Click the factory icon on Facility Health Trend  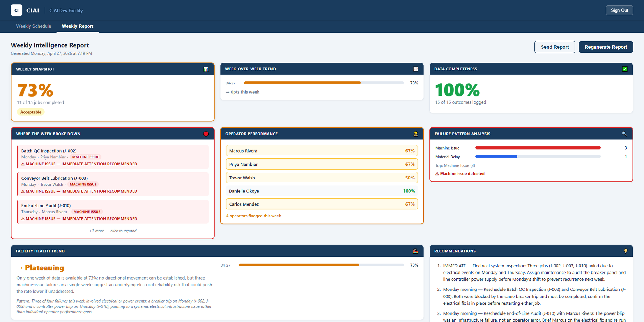click(x=416, y=251)
